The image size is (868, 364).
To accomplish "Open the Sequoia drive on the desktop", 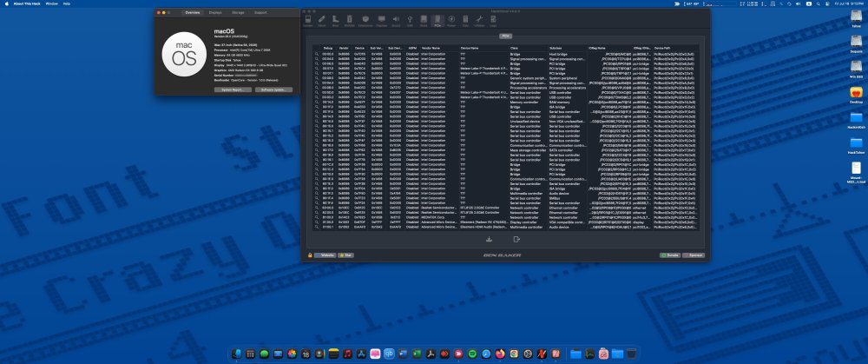I will coord(856,43).
